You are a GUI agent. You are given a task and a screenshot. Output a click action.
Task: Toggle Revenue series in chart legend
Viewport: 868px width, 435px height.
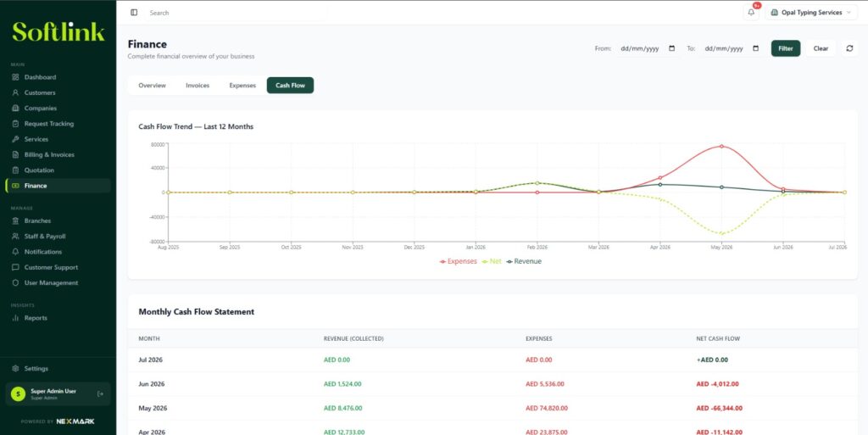pyautogui.click(x=524, y=261)
